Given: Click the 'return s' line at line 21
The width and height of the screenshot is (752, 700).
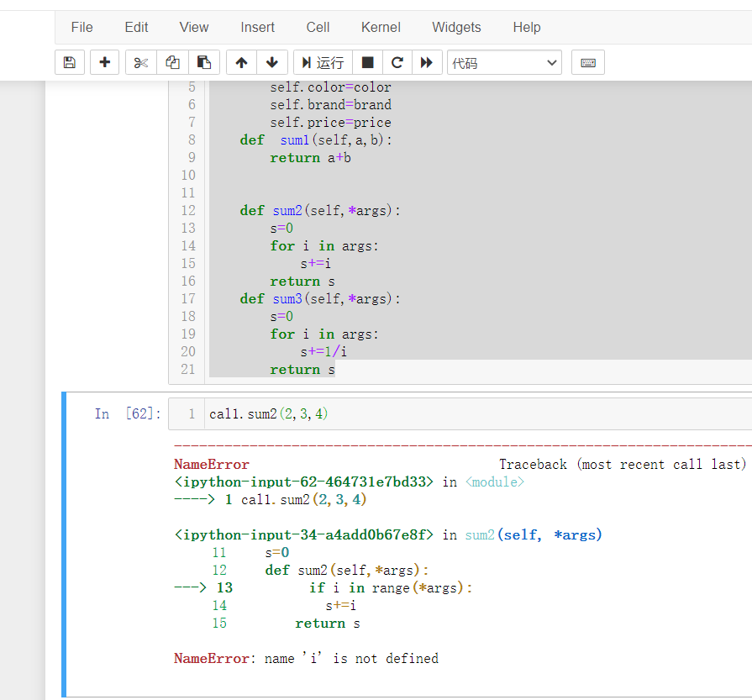Looking at the screenshot, I should (x=302, y=370).
